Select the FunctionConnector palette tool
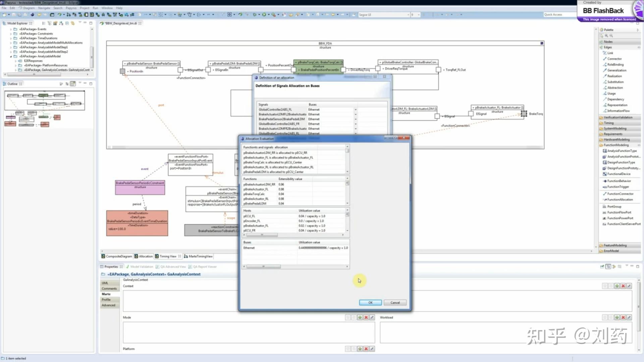644x362 pixels. (x=620, y=194)
